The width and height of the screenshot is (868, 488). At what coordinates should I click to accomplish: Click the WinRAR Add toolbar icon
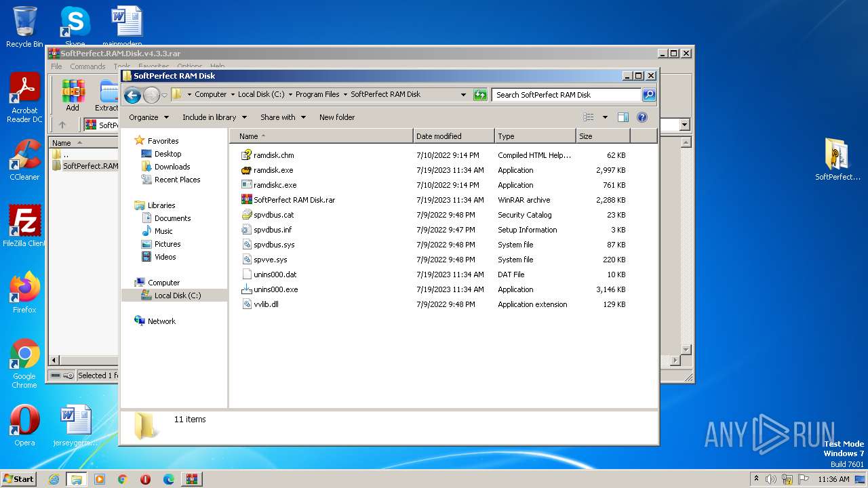[73, 96]
